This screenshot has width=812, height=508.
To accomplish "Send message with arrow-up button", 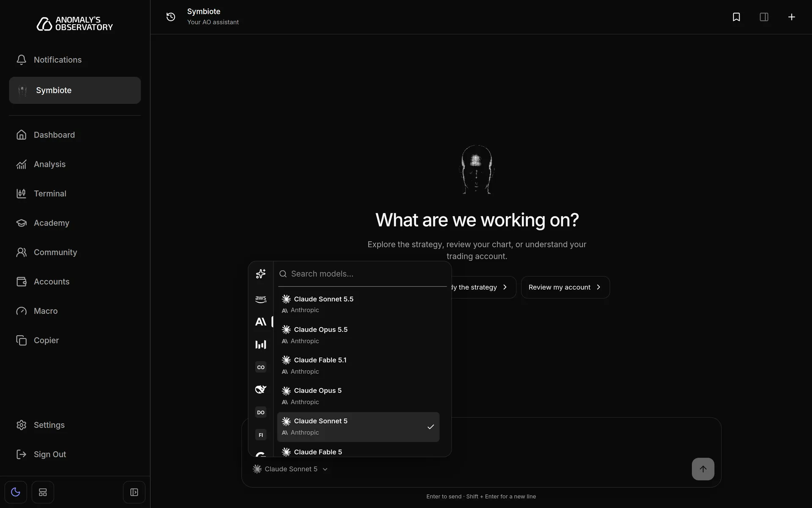I will point(703,469).
